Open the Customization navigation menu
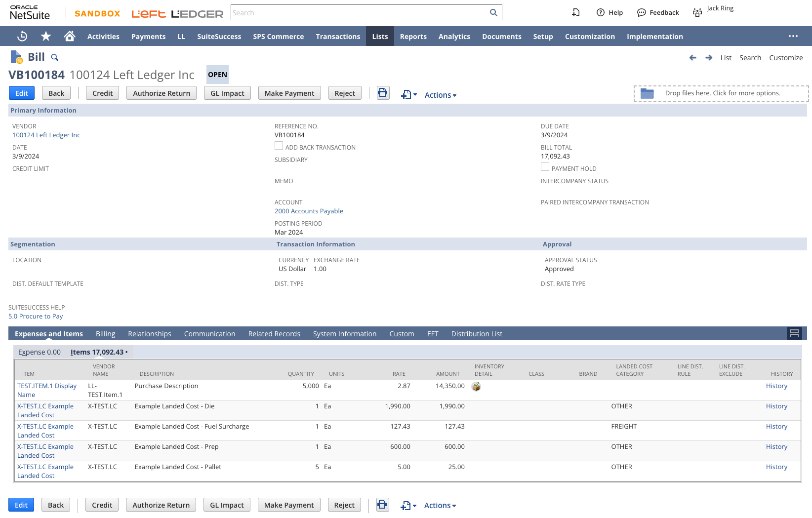The image size is (812, 518). click(x=590, y=37)
